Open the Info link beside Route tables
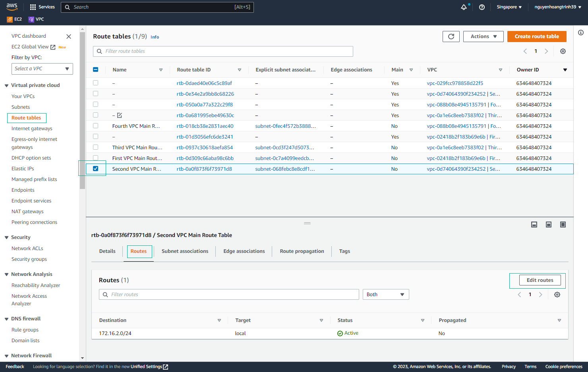 click(x=155, y=37)
